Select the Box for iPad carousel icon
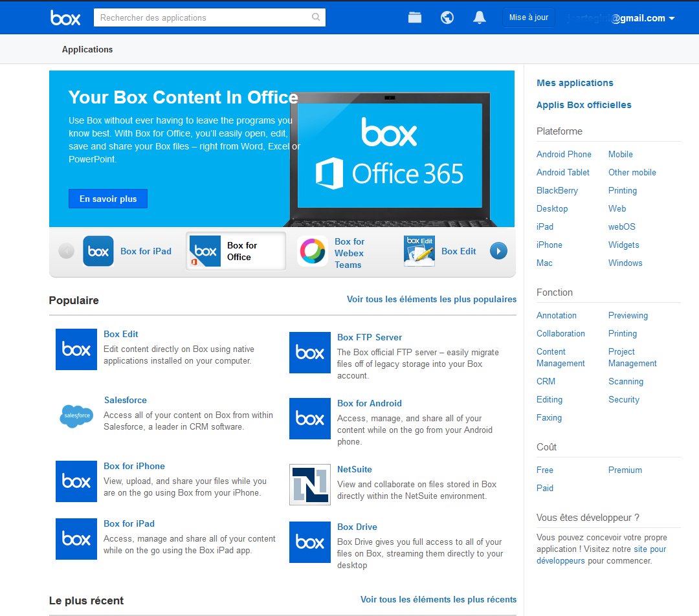Image resolution: width=699 pixels, height=616 pixels. 98,251
